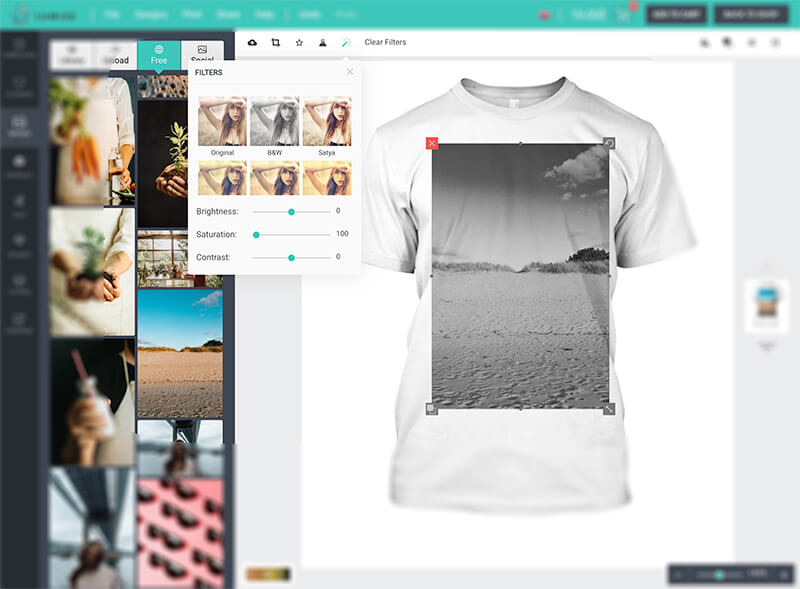Viewport: 800px width, 589px height.
Task: Clear all applied filters
Action: (x=385, y=42)
